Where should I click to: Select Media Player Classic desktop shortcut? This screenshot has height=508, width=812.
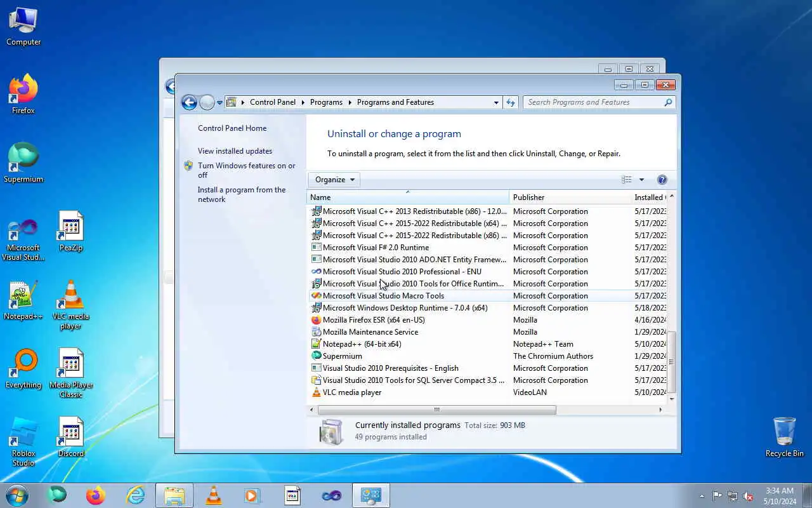click(71, 374)
